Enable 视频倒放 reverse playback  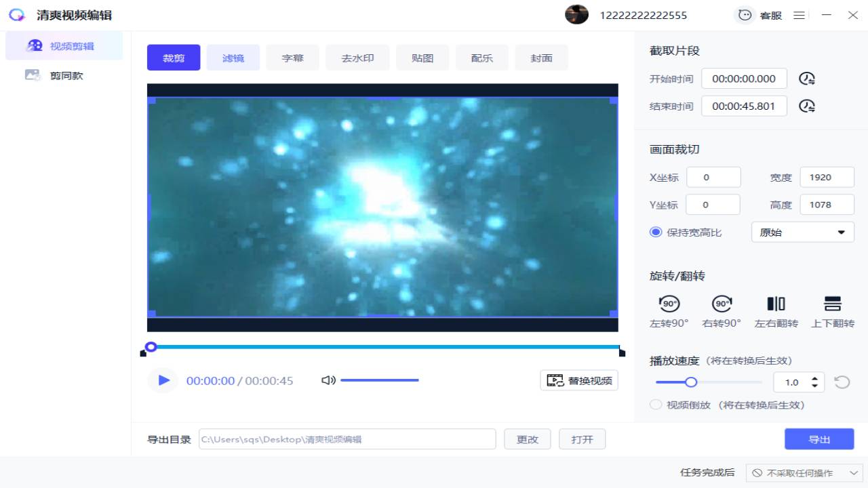coord(656,405)
